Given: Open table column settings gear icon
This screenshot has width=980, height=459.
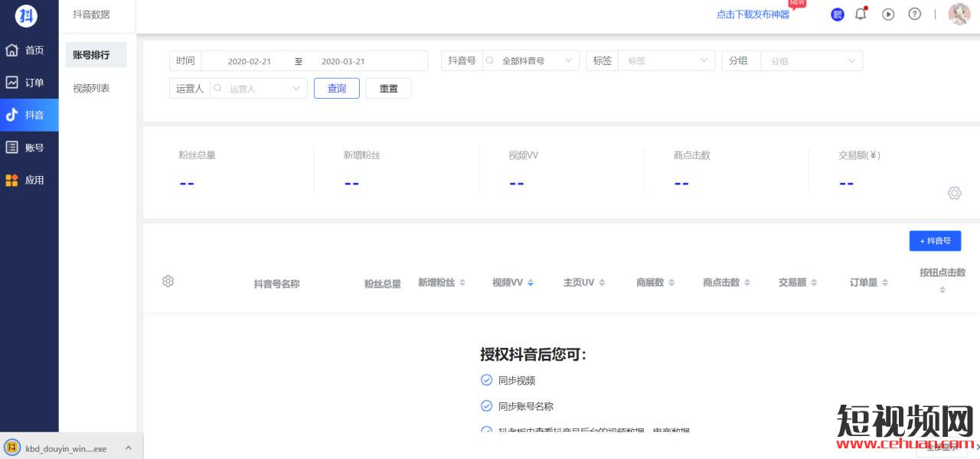Looking at the screenshot, I should tap(168, 282).
